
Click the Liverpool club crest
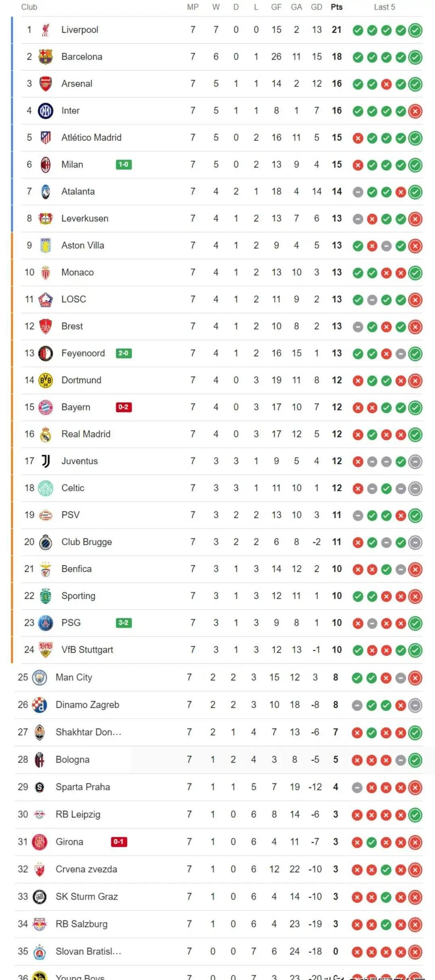pos(46,30)
